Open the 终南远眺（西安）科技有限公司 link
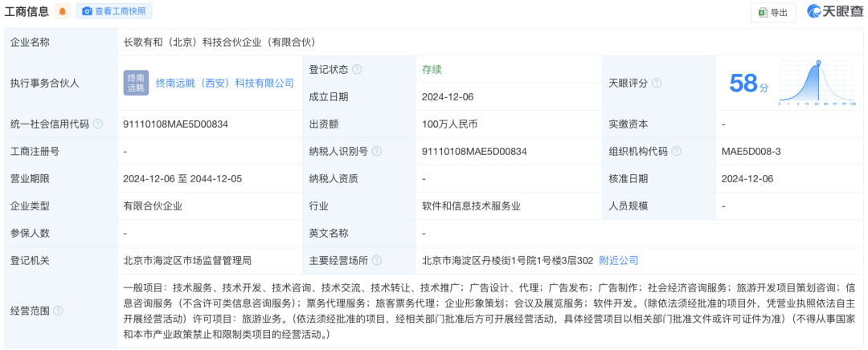868x350 pixels. click(x=225, y=83)
